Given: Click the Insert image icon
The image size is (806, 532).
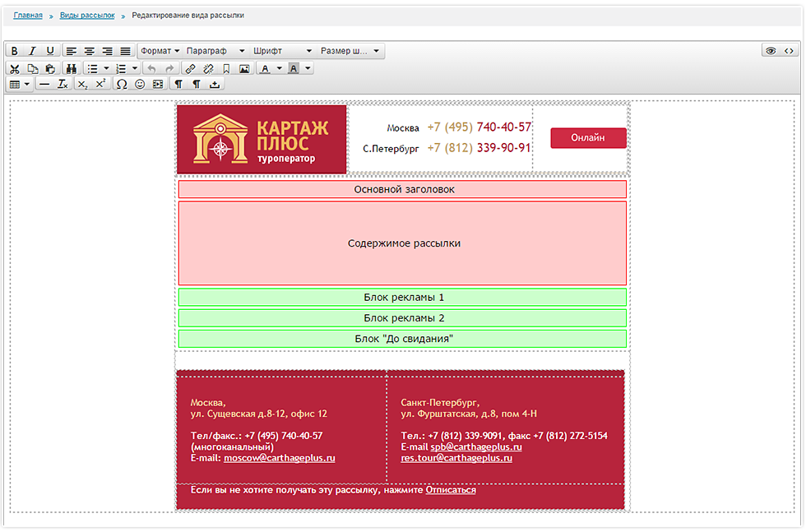Looking at the screenshot, I should tap(244, 69).
